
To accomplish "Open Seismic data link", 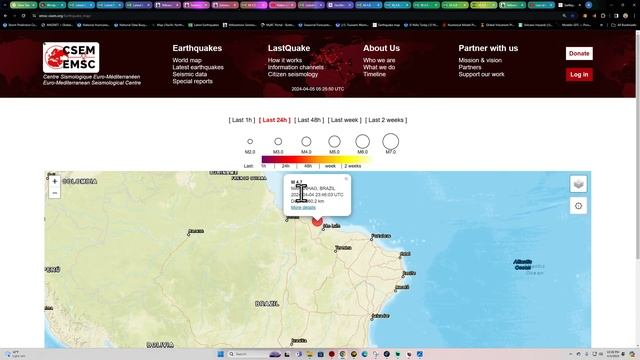I will click(189, 74).
